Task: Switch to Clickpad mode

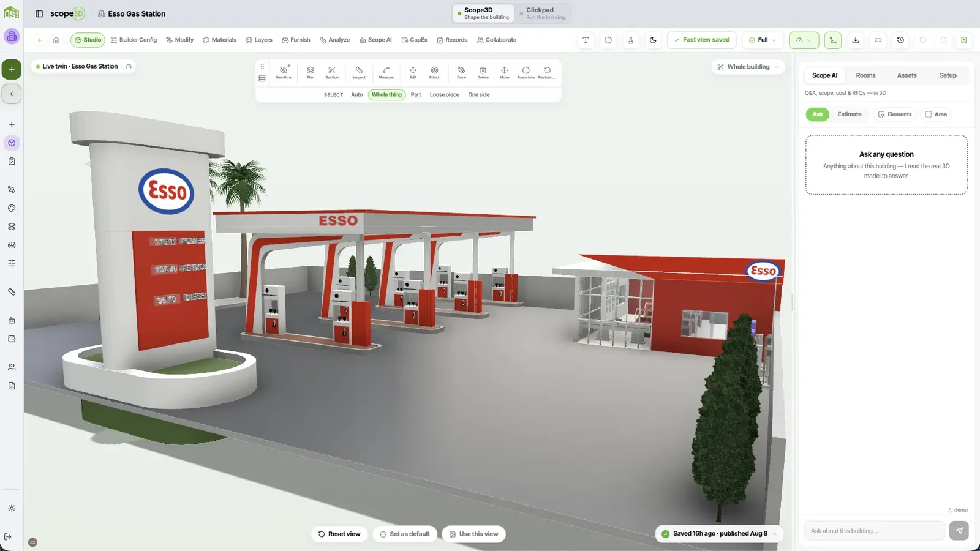Action: click(542, 13)
